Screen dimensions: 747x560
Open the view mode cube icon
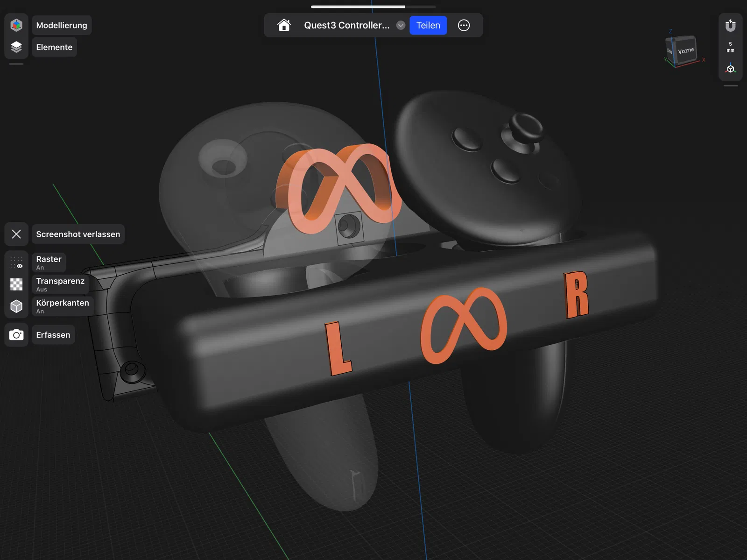731,69
